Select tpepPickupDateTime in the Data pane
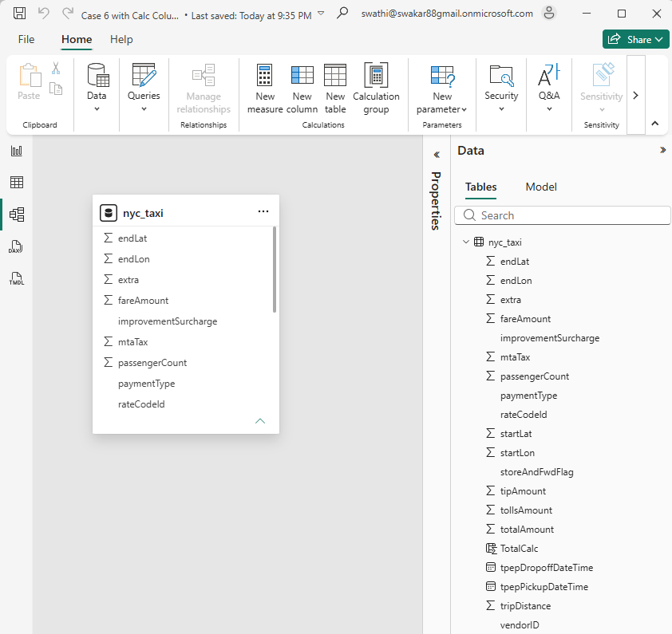 pos(544,587)
